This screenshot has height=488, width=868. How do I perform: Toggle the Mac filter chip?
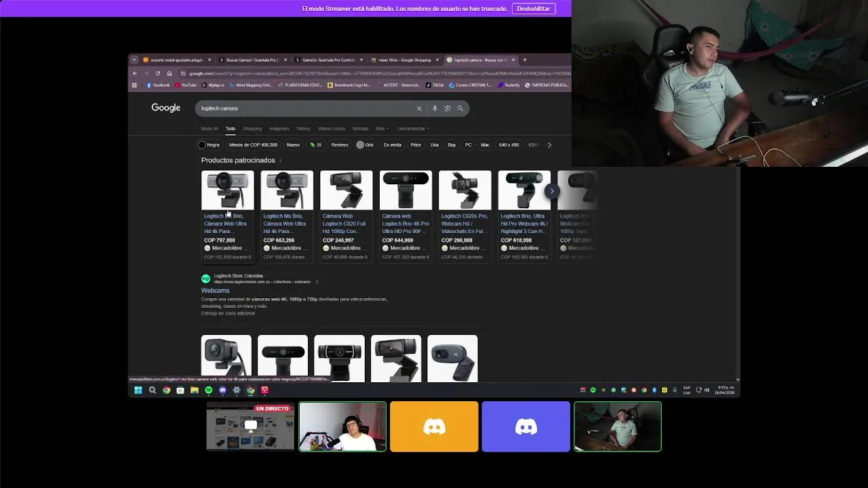(485, 145)
